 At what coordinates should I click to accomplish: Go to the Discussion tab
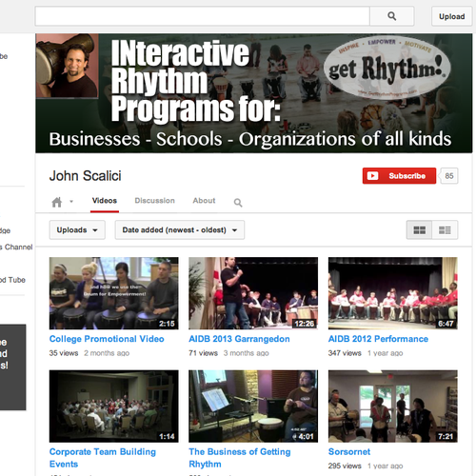154,201
